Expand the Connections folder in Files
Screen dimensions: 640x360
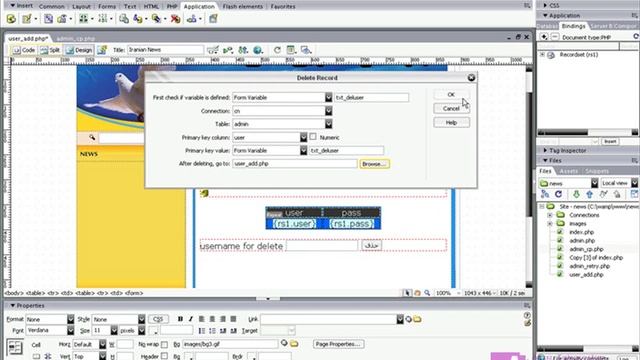(x=550, y=215)
